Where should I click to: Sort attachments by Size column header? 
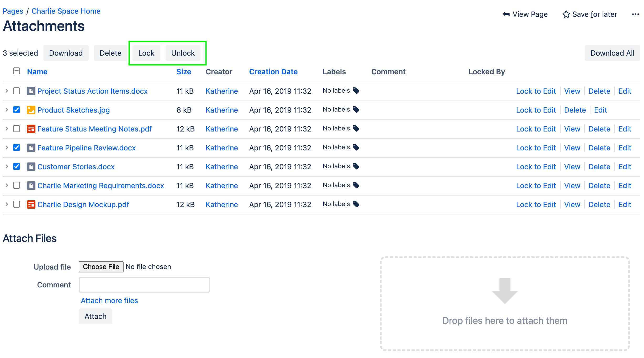(183, 72)
